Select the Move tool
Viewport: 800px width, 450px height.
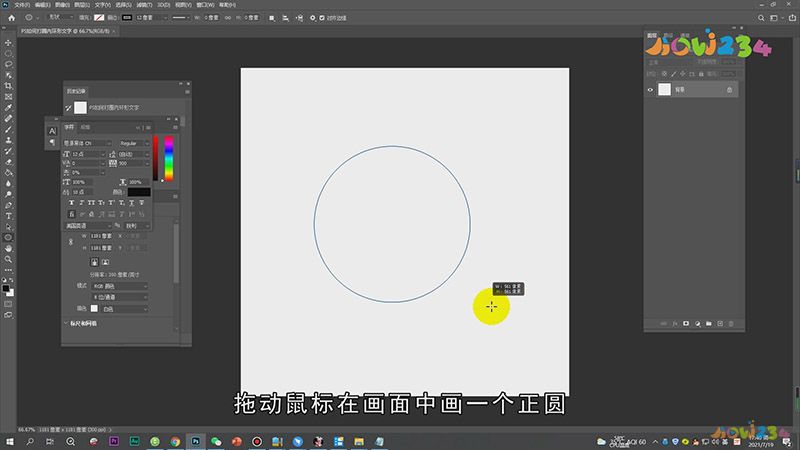[8, 42]
